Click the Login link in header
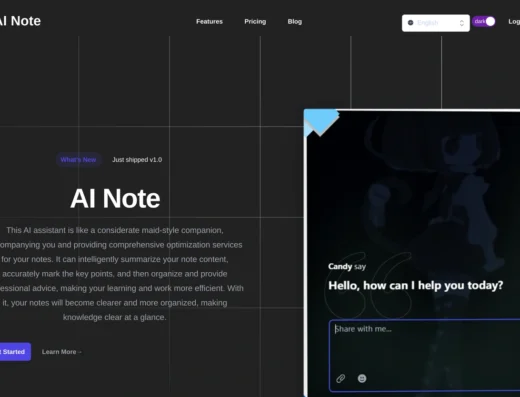This screenshot has height=397, width=520. [x=514, y=22]
